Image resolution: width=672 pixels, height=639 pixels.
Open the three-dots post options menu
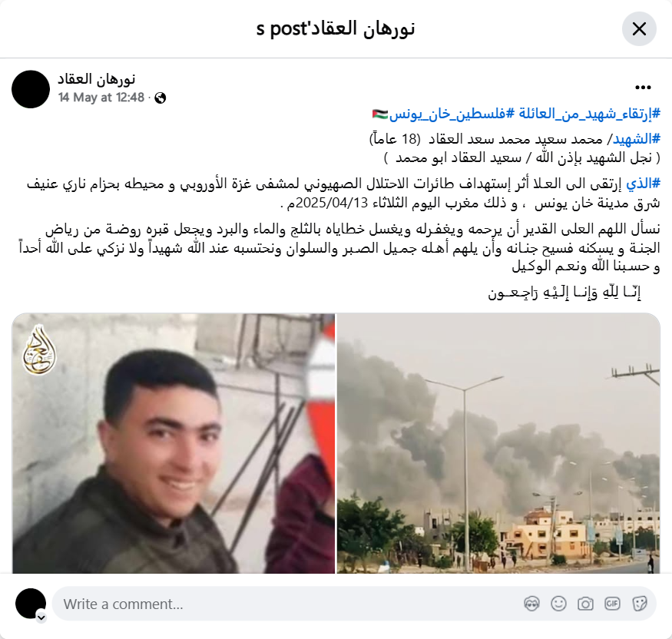point(643,88)
